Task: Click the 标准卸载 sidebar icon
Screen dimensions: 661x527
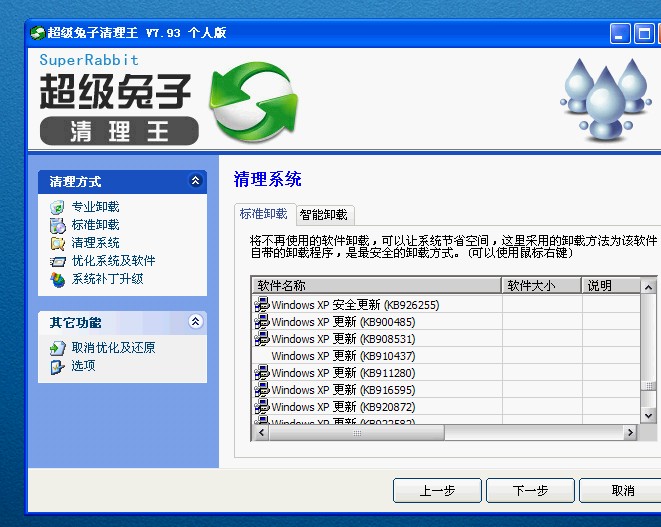Action: click(x=57, y=226)
